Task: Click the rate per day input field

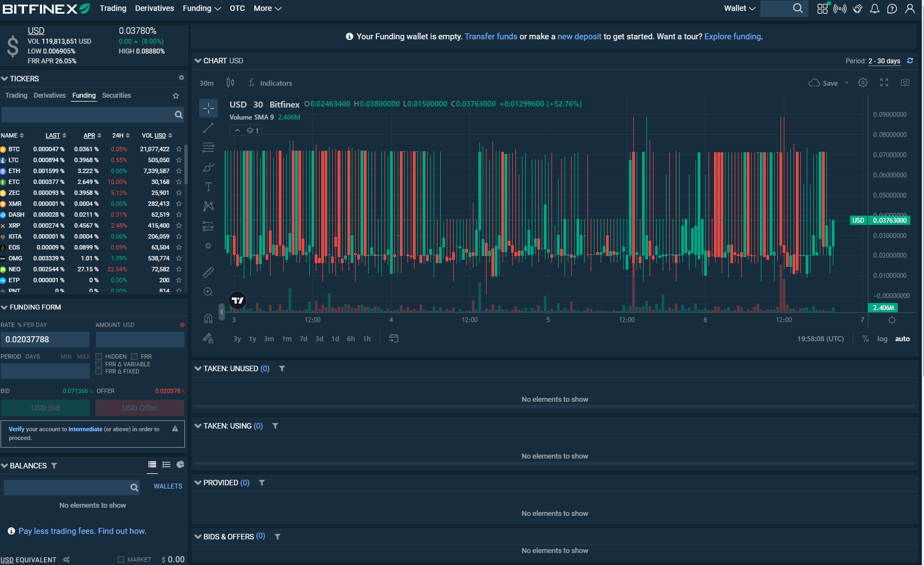Action: coord(45,340)
